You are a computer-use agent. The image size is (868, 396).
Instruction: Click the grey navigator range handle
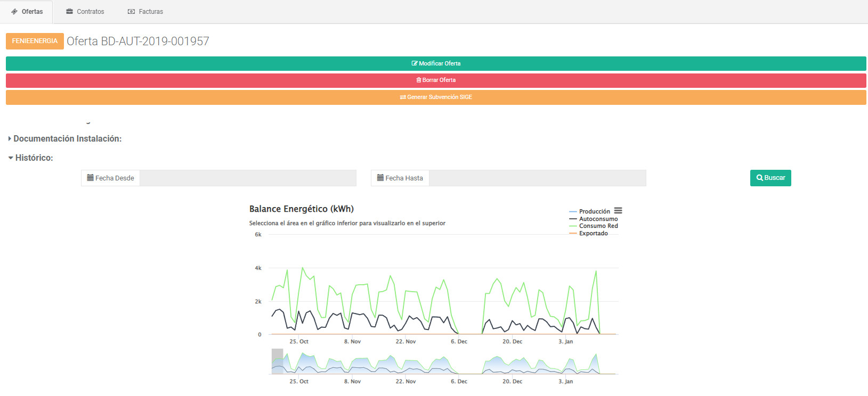[277, 361]
